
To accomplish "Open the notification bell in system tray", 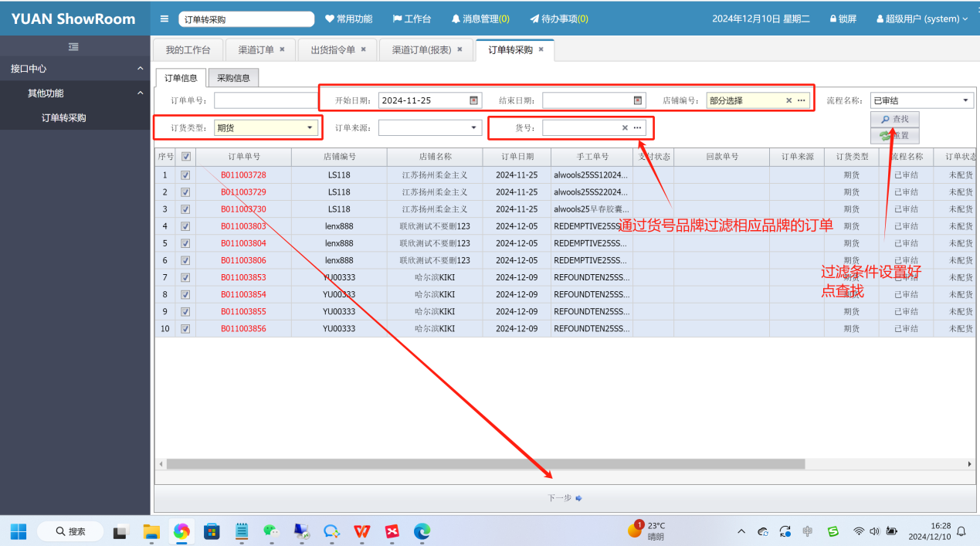I will click(961, 531).
